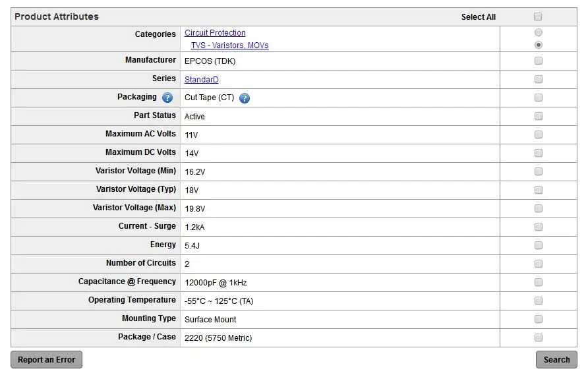Click the 5.4J energy value
The image size is (588, 381).
pos(192,246)
